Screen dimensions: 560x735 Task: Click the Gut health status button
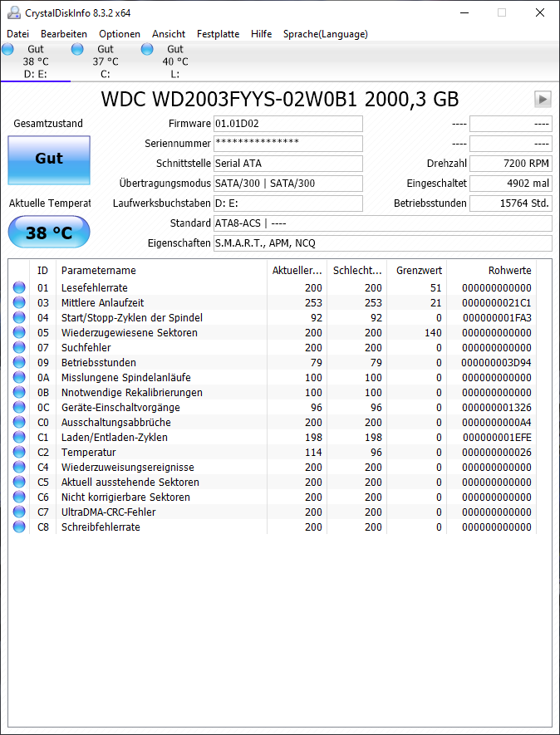pyautogui.click(x=49, y=159)
